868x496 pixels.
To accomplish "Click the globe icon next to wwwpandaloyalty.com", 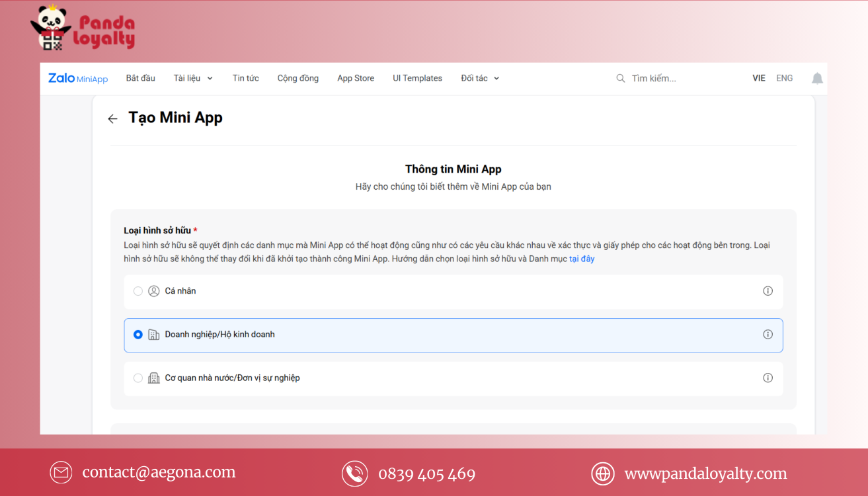I will 603,474.
